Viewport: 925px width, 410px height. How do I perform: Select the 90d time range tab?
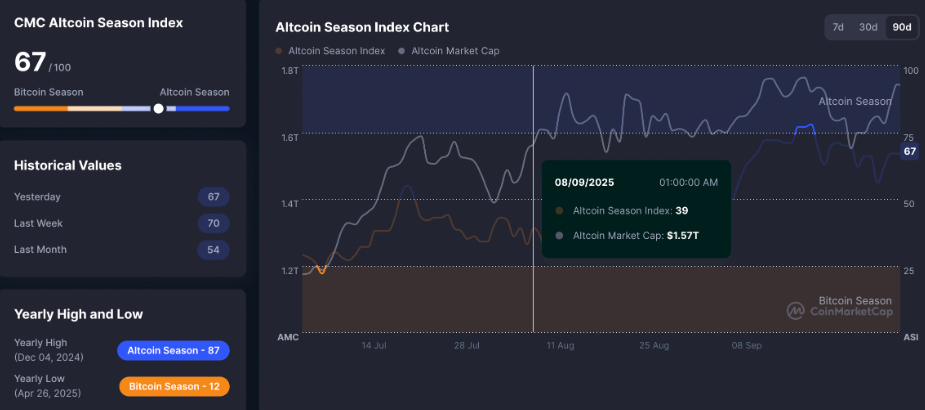[901, 27]
